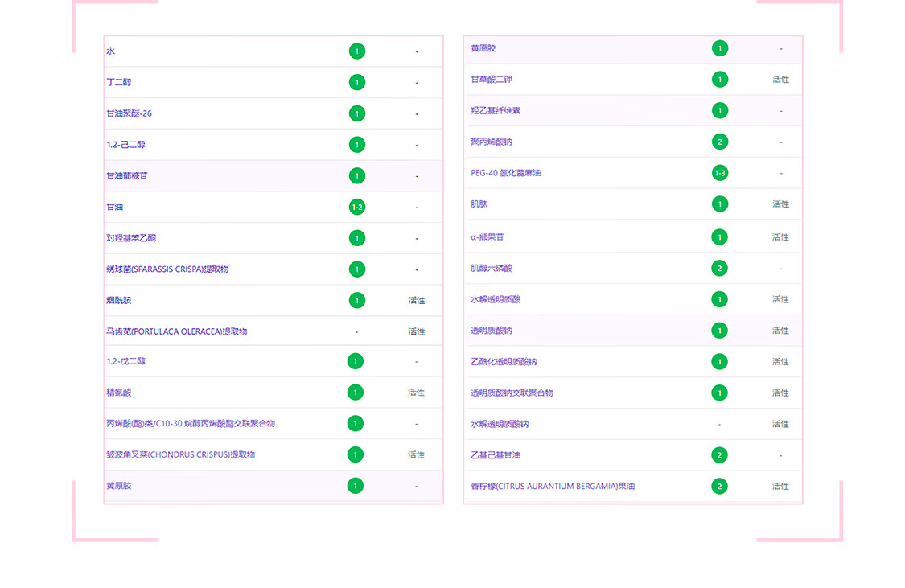Screen dimensions: 905x588
Task: Click the safety badge beside 羟乙基纤维素
Action: pyautogui.click(x=719, y=111)
